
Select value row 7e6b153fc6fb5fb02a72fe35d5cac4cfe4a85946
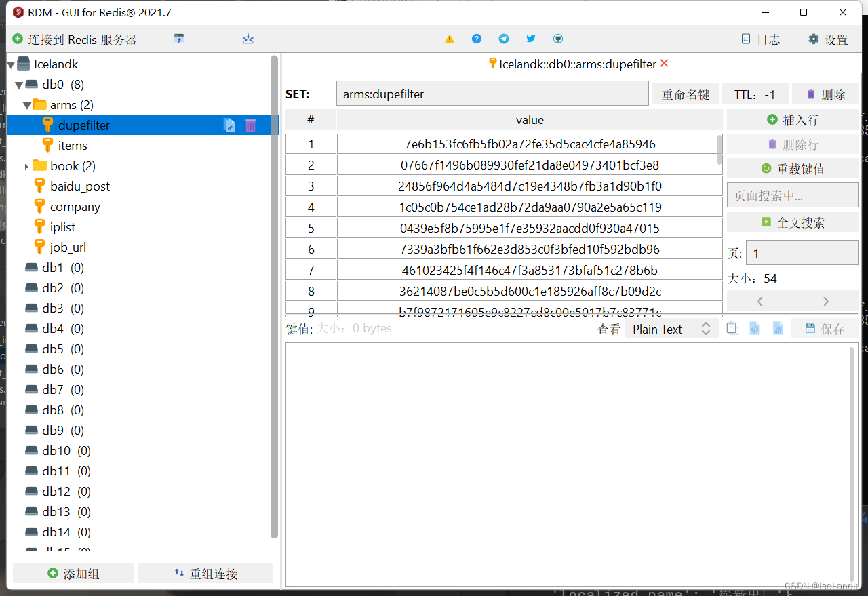530,144
